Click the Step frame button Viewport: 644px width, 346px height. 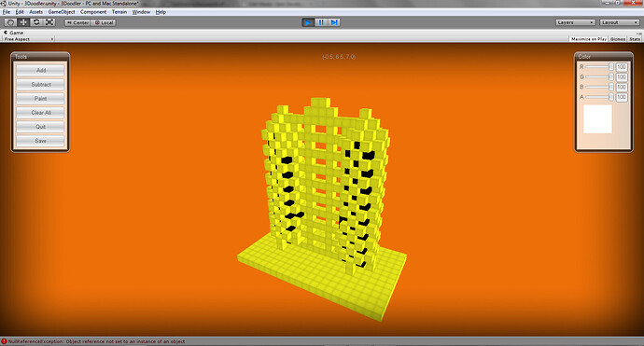coord(334,22)
